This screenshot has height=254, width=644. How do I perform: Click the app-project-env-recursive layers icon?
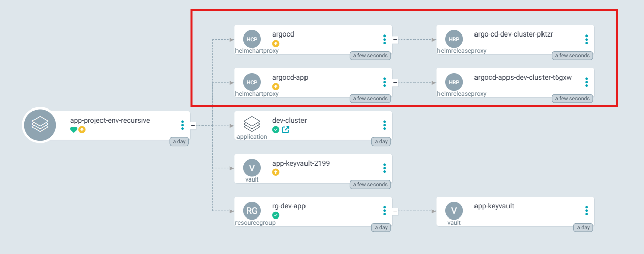click(x=39, y=125)
